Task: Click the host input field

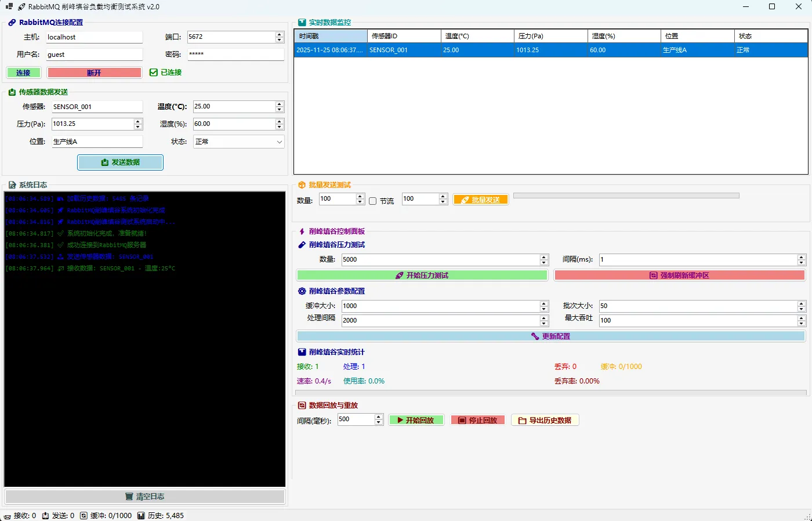Action: pos(94,37)
